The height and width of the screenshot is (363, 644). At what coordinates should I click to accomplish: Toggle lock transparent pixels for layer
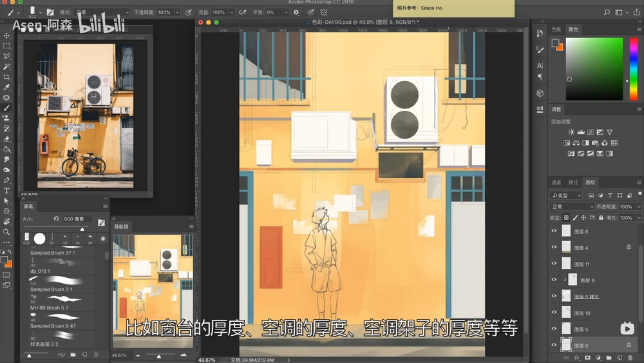pos(566,218)
